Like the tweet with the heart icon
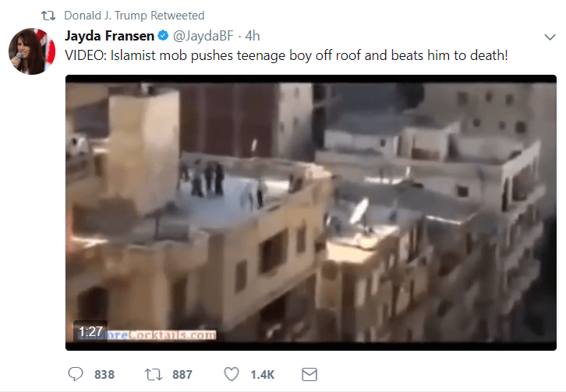The height and width of the screenshot is (392, 566). (232, 374)
